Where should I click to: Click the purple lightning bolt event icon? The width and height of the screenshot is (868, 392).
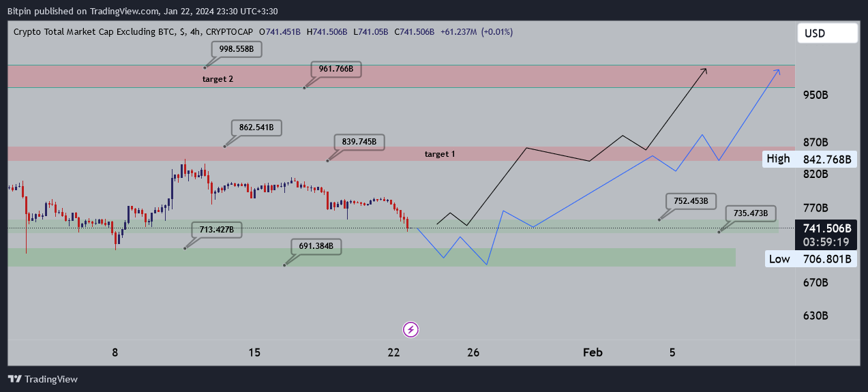pyautogui.click(x=411, y=330)
